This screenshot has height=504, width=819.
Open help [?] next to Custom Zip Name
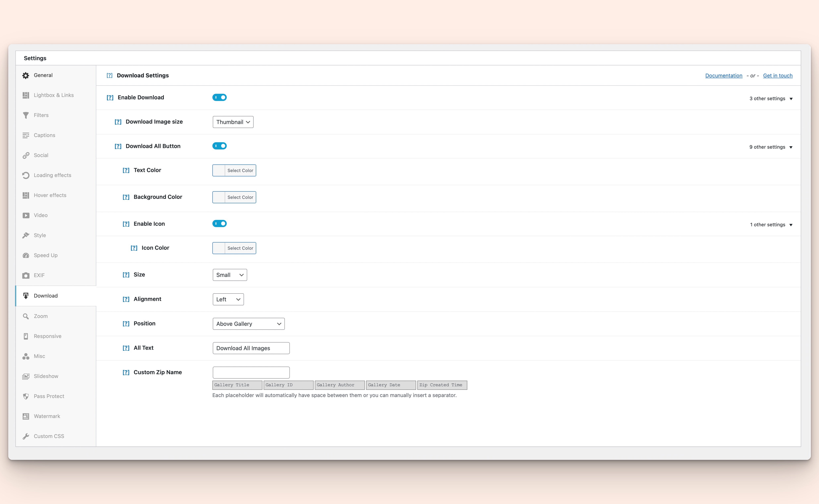(126, 372)
